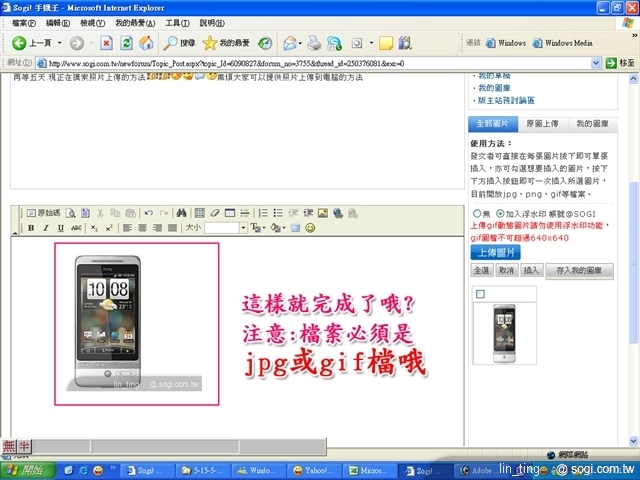Viewport: 640px width, 480px height.
Task: Open find with binoculars icon
Action: (182, 213)
